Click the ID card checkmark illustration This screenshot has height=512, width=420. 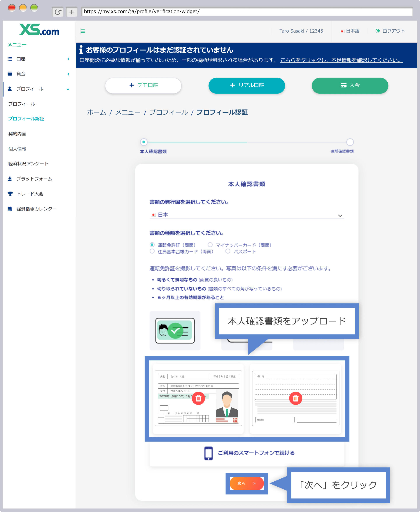[x=175, y=331]
